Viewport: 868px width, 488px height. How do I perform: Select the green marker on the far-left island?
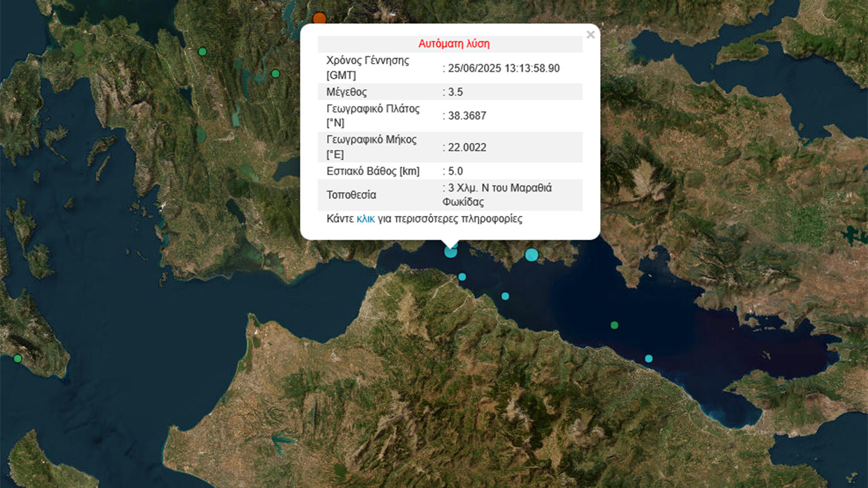click(x=17, y=358)
